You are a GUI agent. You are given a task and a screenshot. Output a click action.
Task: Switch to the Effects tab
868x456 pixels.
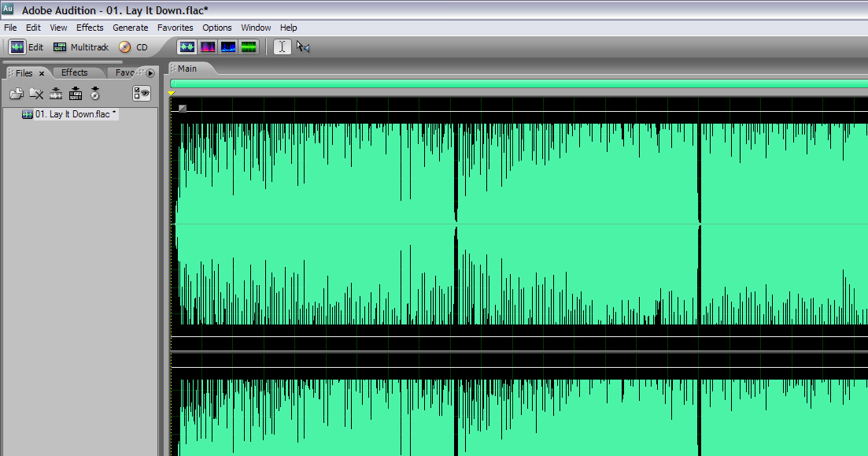74,72
